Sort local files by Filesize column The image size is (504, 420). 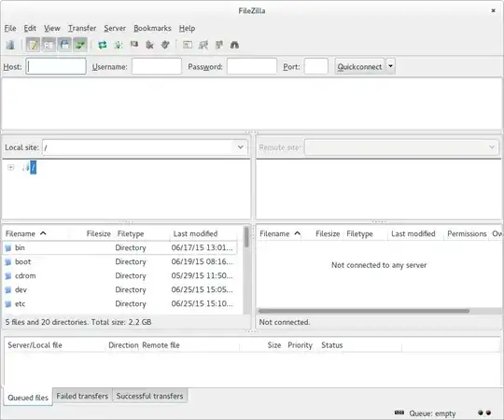point(98,233)
